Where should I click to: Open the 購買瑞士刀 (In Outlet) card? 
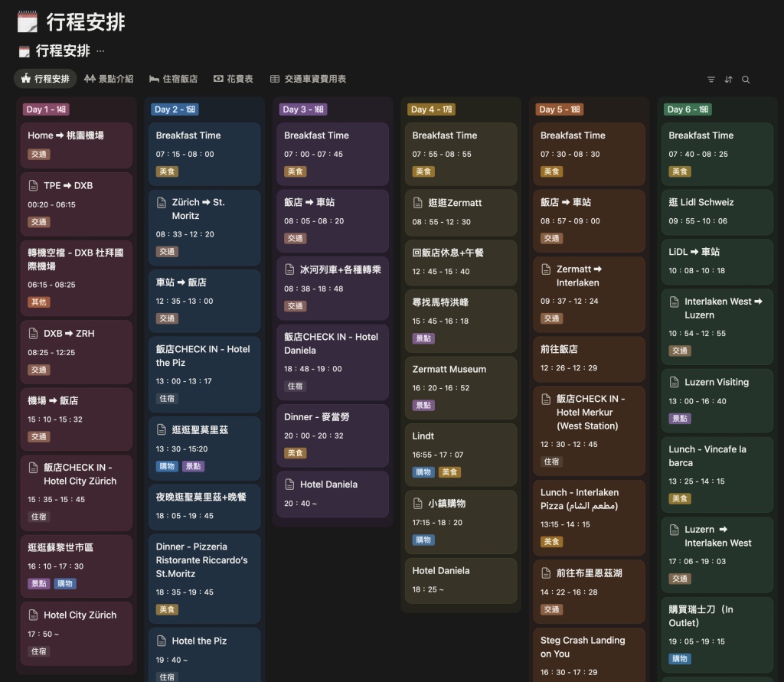coord(717,635)
